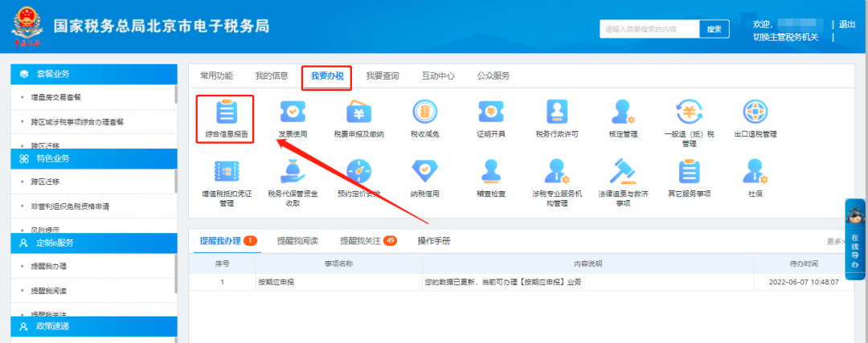Open the 涉税专业服务机构管理 icon
The height and width of the screenshot is (343, 868).
click(x=557, y=172)
